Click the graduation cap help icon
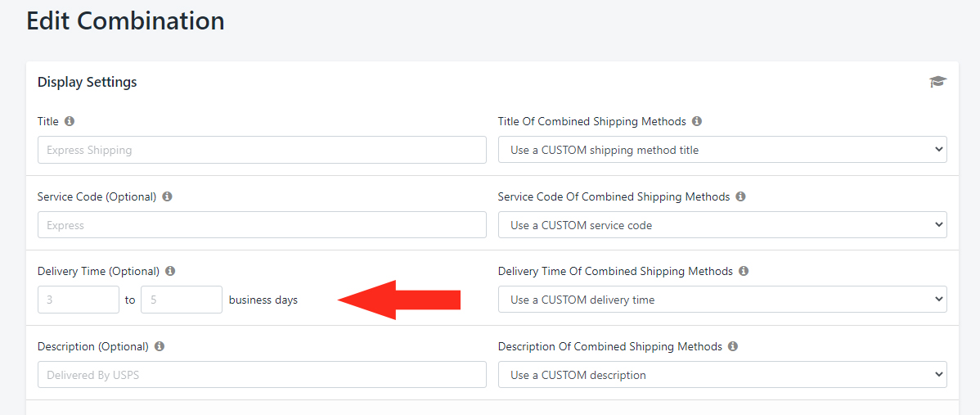The height and width of the screenshot is (415, 980). coord(937,82)
